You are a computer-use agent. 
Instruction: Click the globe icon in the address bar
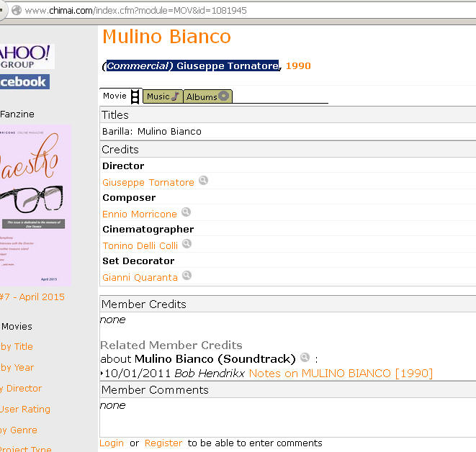coord(17,10)
